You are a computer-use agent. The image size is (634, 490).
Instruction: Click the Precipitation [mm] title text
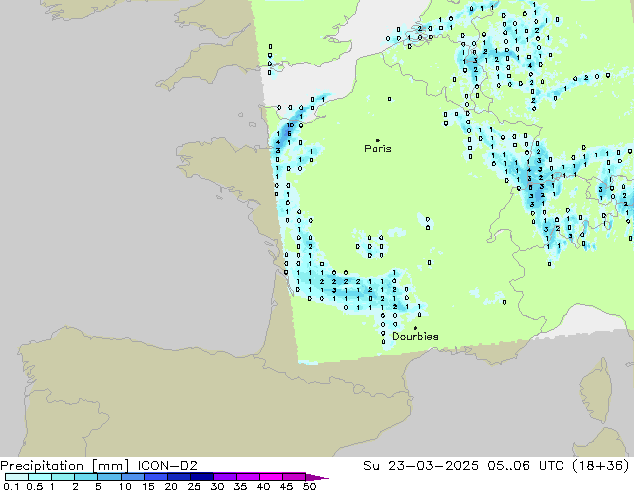point(65,466)
